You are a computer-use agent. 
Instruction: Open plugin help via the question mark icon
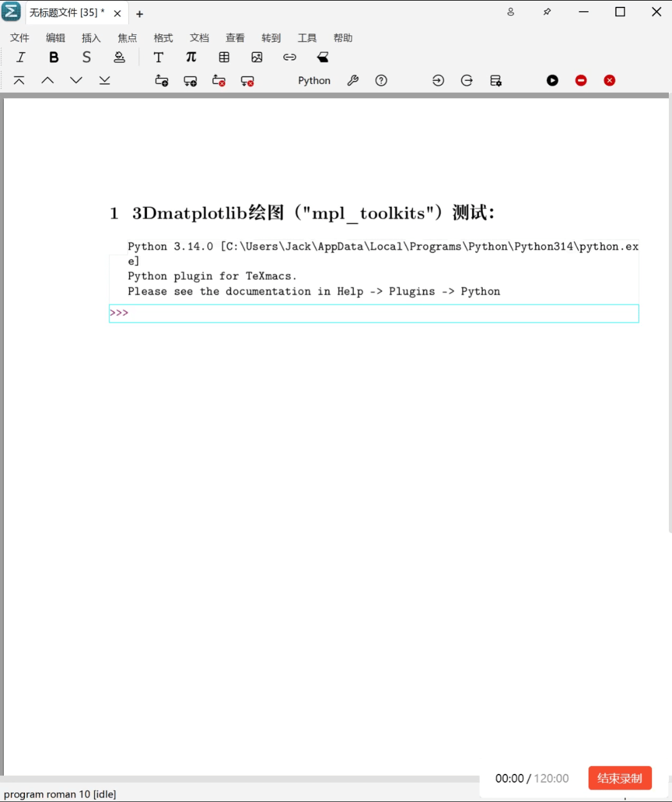coord(381,80)
